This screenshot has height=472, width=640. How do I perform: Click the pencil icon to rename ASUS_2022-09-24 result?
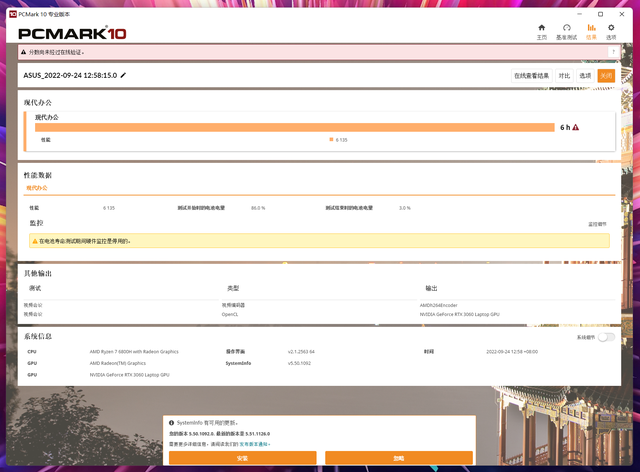point(123,75)
